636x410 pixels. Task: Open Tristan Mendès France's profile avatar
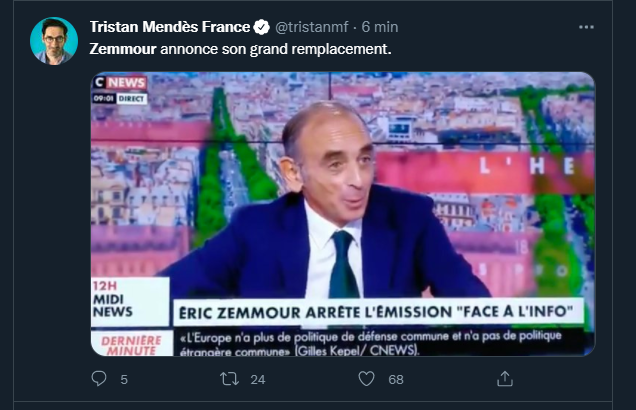54,41
